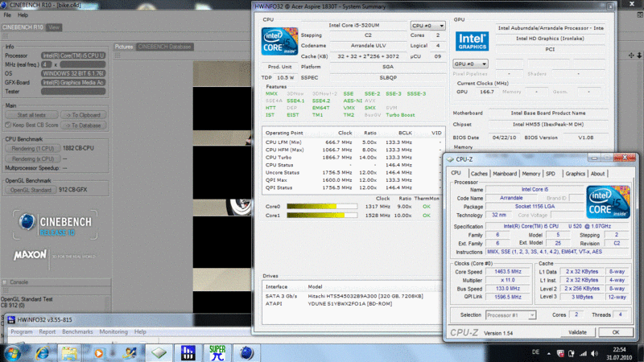Select the Pictures tab in CINEBENCH
Screen dimensions: 644x362
(x=124, y=47)
